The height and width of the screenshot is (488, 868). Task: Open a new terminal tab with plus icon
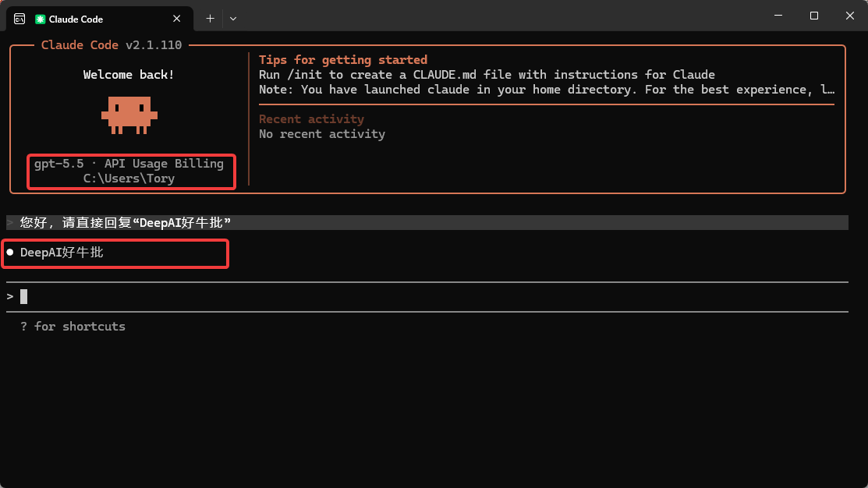(210, 19)
